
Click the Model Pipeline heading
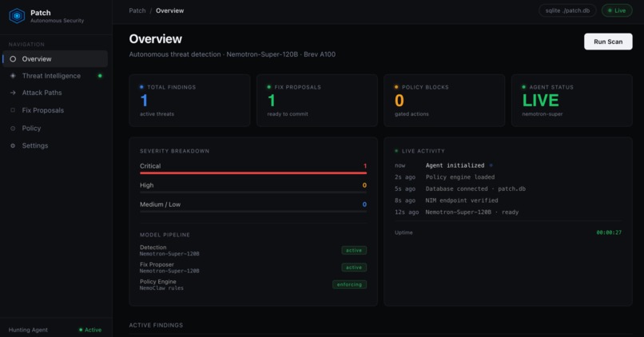[165, 235]
